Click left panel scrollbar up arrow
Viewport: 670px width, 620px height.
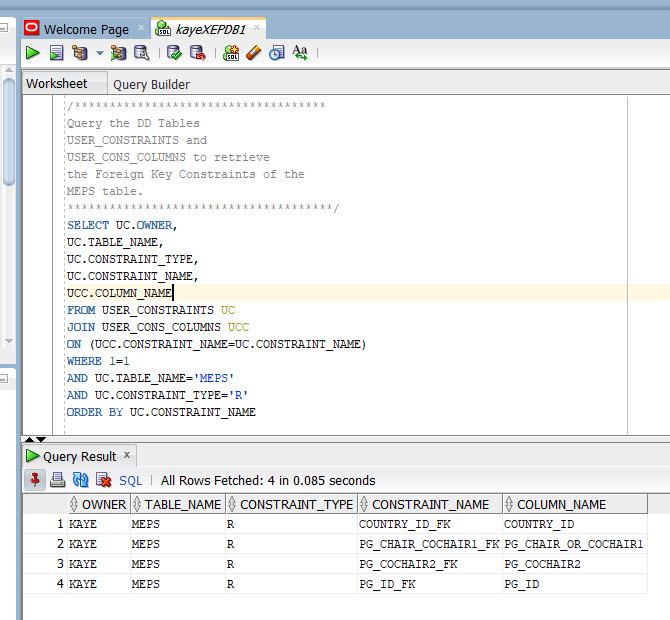click(9, 70)
